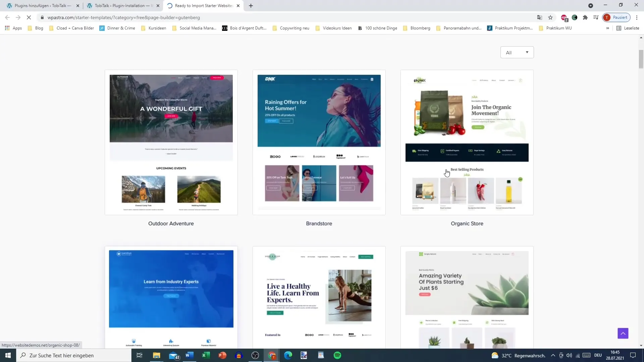Open a new browser tab
Viewport: 644px width, 362px height.
(x=251, y=6)
